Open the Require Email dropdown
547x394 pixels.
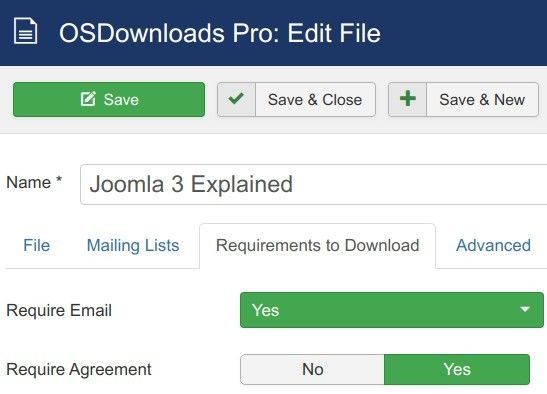pyautogui.click(x=392, y=310)
